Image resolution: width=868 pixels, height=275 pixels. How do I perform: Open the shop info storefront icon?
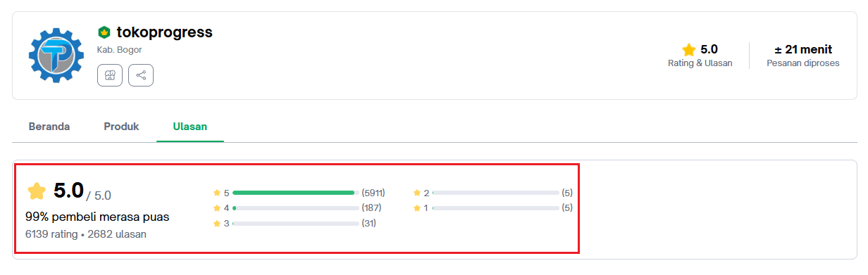109,75
